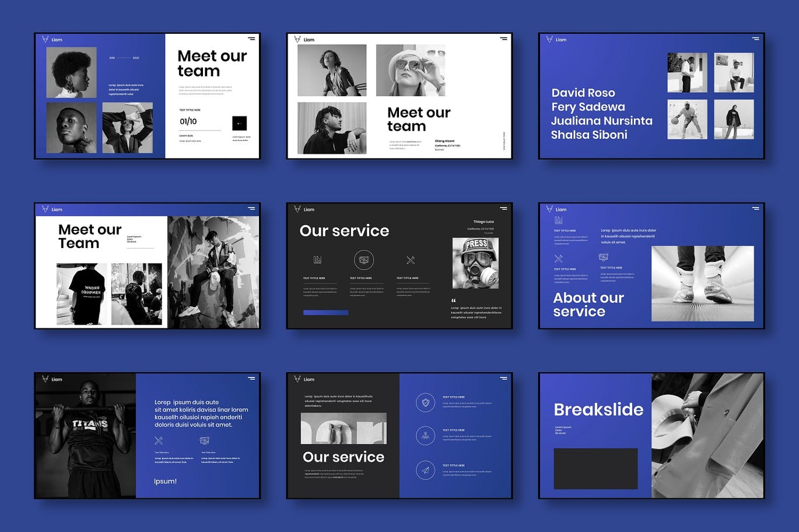The image size is (799, 532).
Task: Click the white sneakers photo
Action: point(702,283)
